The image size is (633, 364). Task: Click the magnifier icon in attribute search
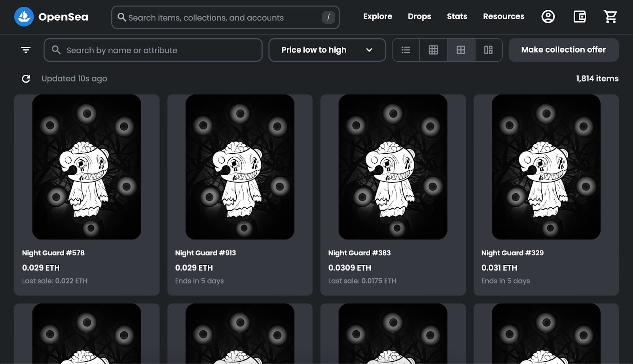point(56,50)
